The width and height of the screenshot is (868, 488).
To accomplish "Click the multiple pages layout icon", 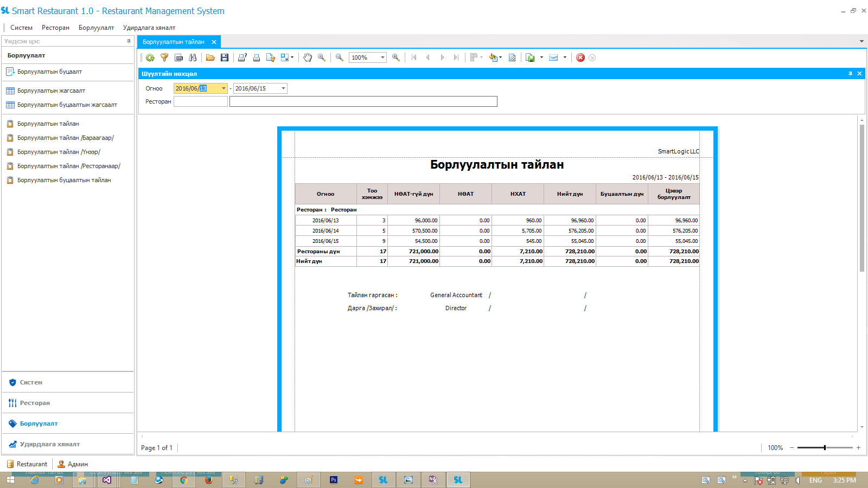I will pyautogui.click(x=474, y=57).
